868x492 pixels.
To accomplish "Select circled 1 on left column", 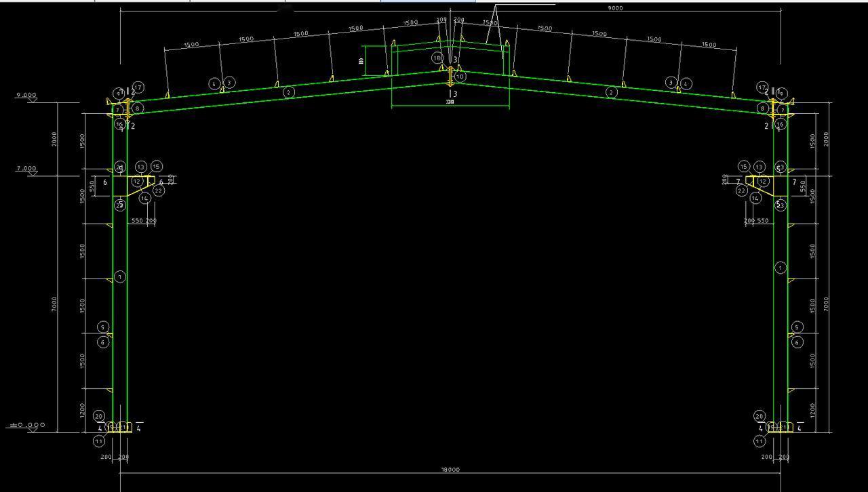I will point(120,276).
